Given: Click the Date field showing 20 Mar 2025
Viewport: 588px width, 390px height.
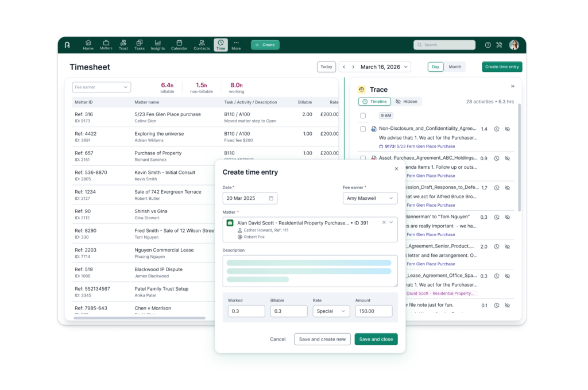Looking at the screenshot, I should pos(250,198).
